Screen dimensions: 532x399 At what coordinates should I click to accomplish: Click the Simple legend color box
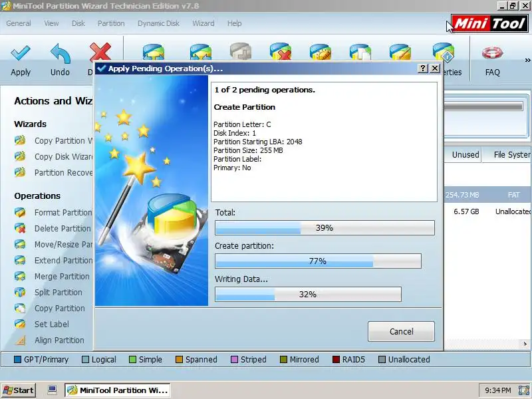132,359
